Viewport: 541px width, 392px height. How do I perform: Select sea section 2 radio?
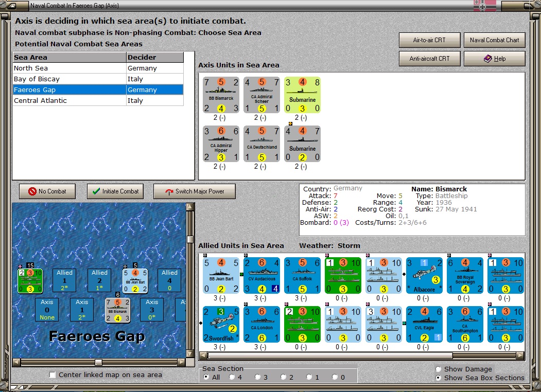click(x=284, y=377)
